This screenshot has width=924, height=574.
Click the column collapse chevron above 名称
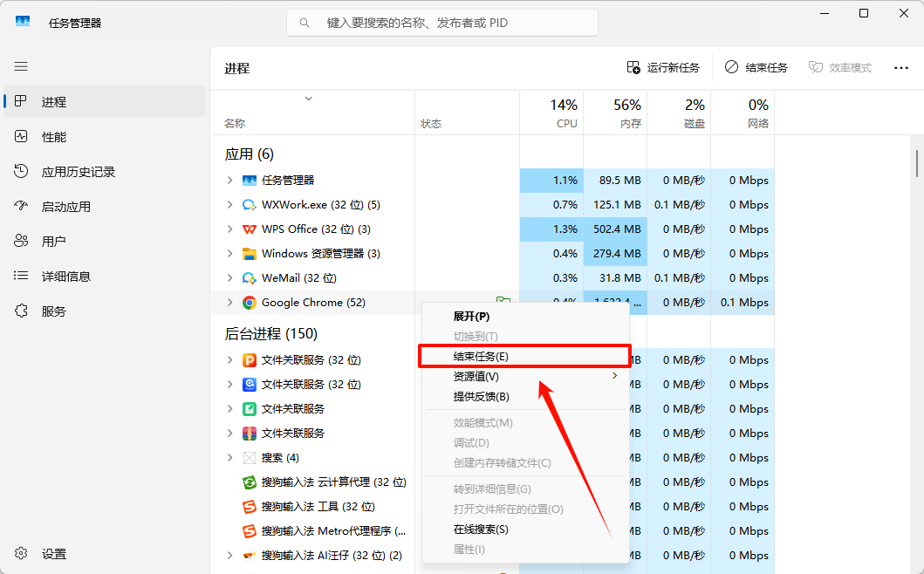[x=308, y=99]
